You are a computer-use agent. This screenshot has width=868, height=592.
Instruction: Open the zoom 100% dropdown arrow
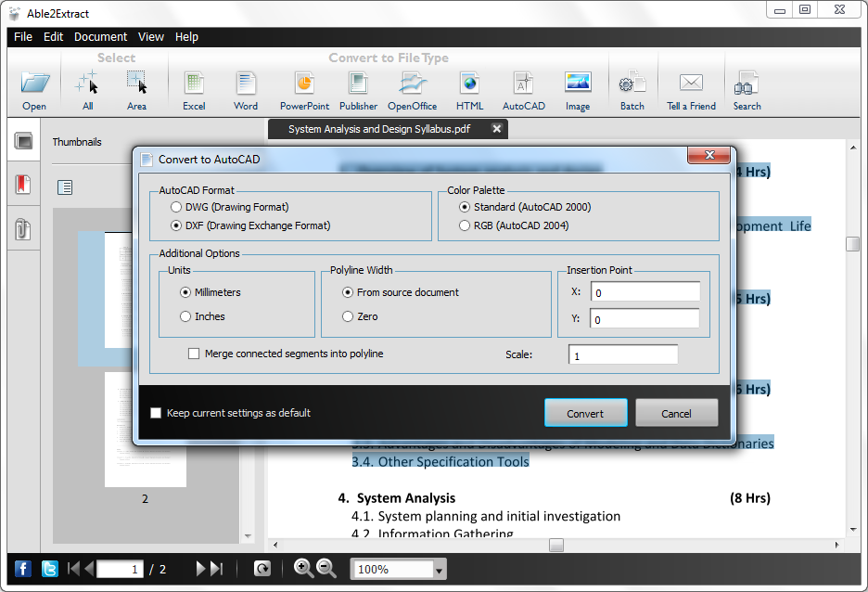click(x=439, y=570)
